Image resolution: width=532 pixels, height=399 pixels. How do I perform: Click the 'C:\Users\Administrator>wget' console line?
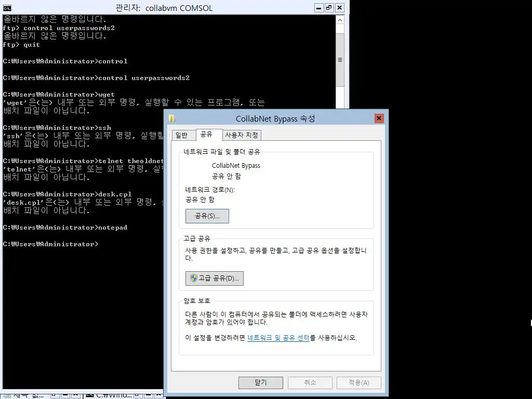[x=59, y=95]
